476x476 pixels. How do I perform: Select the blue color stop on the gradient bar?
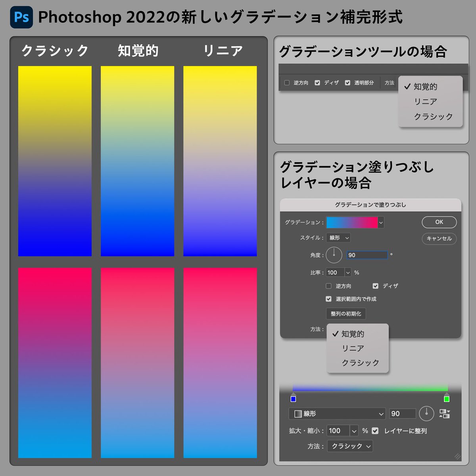[x=293, y=398]
